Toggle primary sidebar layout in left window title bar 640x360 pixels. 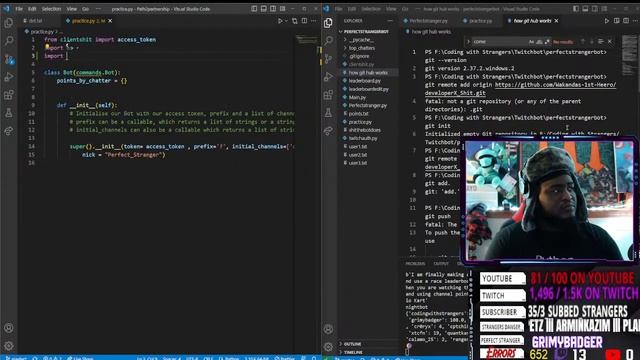(254, 9)
